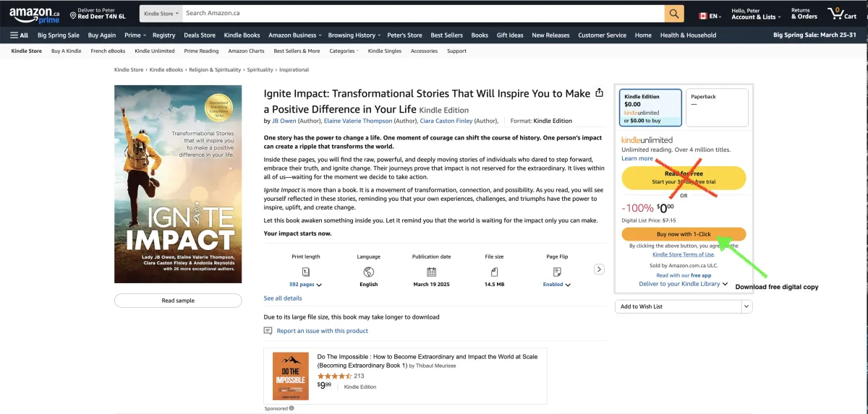Open Health & Household nav item

688,35
